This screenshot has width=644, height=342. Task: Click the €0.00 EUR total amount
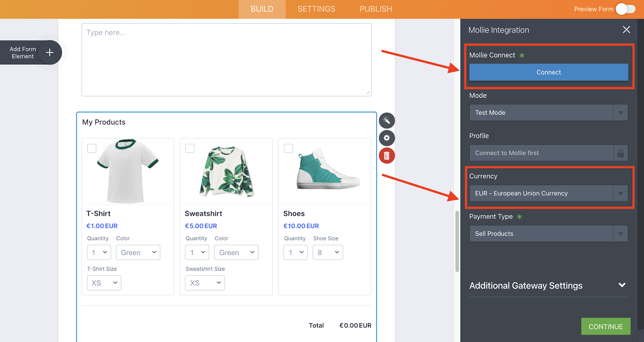point(355,325)
